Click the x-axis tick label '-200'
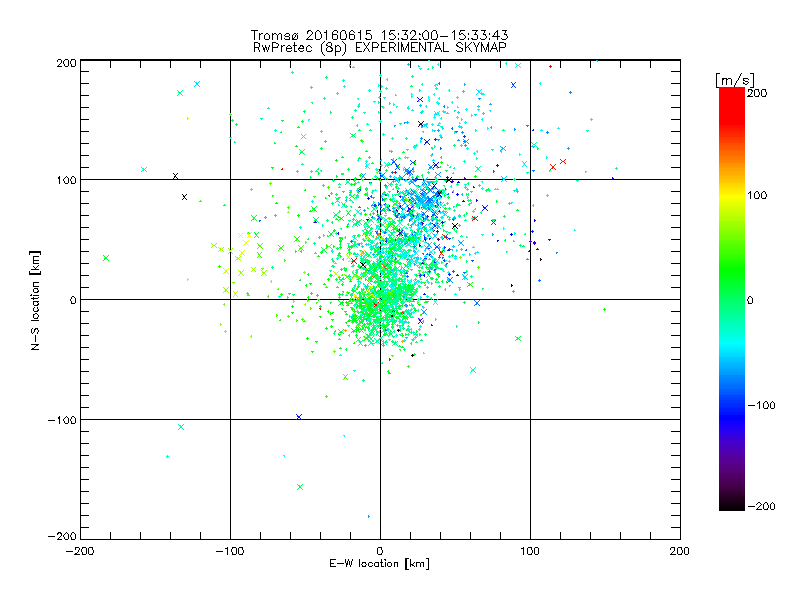 (80, 551)
